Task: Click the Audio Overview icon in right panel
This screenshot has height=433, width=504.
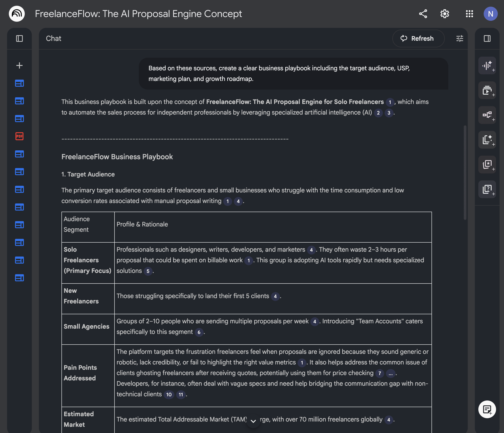Action: coord(487,65)
